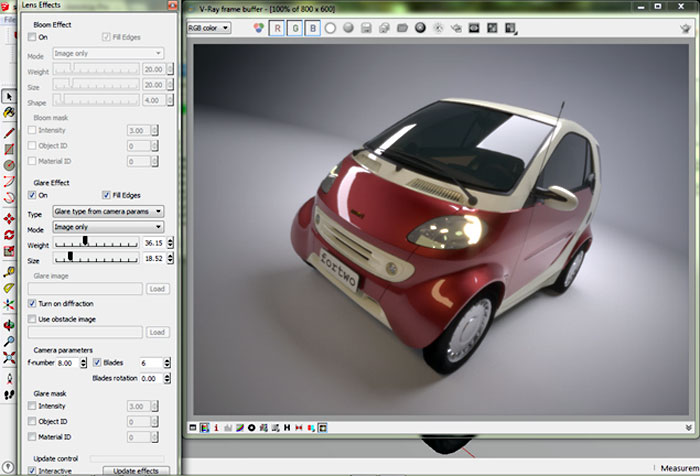Enable the Bloom Effect On checkbox
This screenshot has height=476, width=700.
tap(32, 37)
